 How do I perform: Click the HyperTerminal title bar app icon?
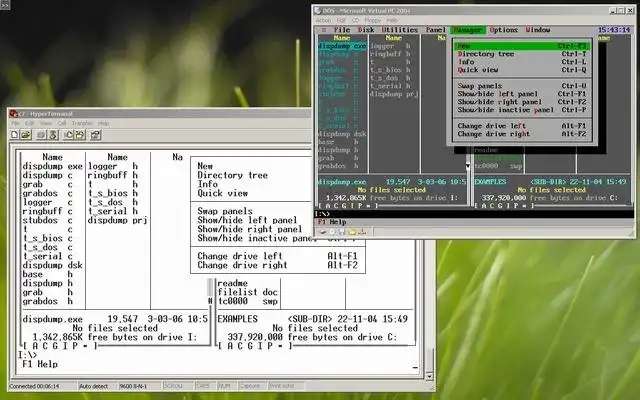pos(13,113)
